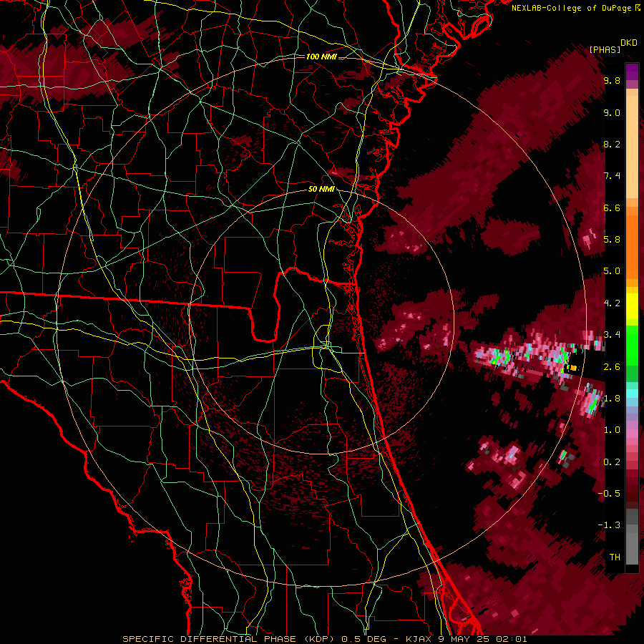Click the 6.6 value on the KDP scale
This screenshot has width=644, height=644.
pos(612,208)
